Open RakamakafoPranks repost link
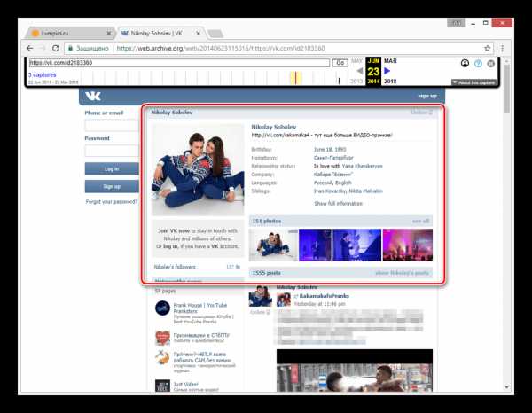 click(x=324, y=296)
